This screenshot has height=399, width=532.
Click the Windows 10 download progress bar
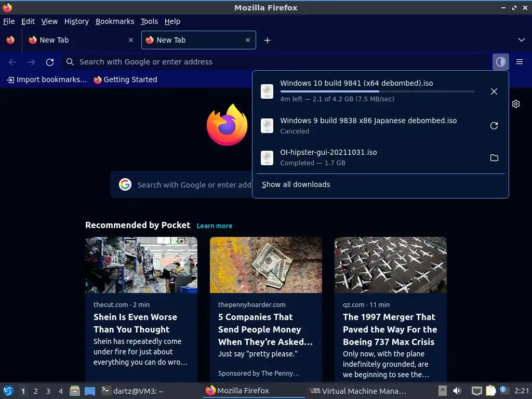(377, 91)
